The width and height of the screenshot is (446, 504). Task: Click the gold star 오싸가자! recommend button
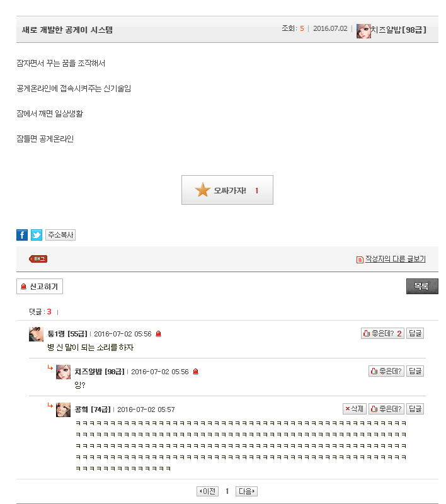227,190
